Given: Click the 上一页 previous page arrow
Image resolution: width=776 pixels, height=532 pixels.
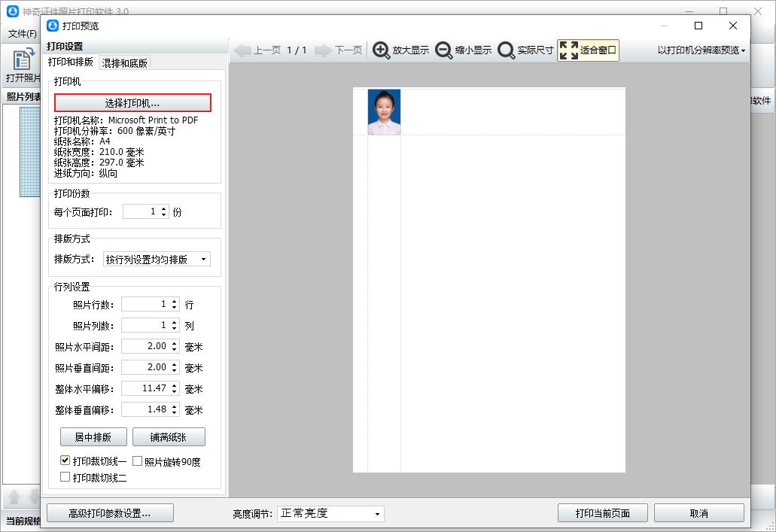Looking at the screenshot, I should [242, 50].
